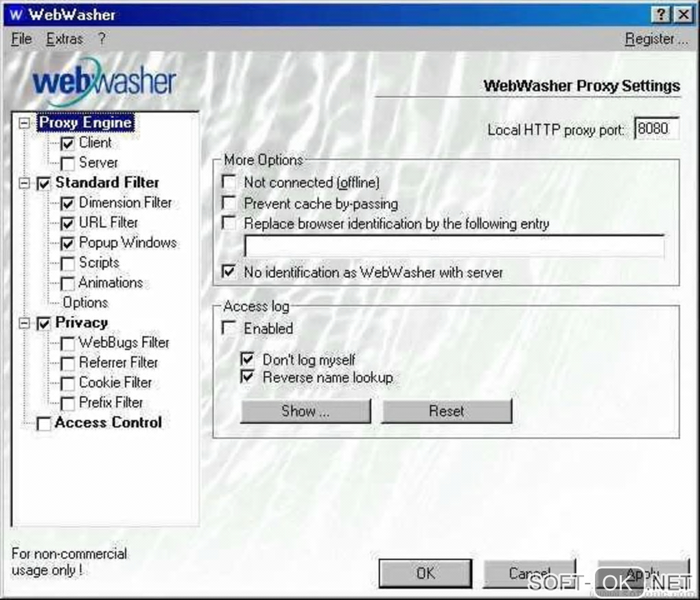700x600 pixels.
Task: Collapse the Proxy Engine tree node
Action: pos(25,123)
